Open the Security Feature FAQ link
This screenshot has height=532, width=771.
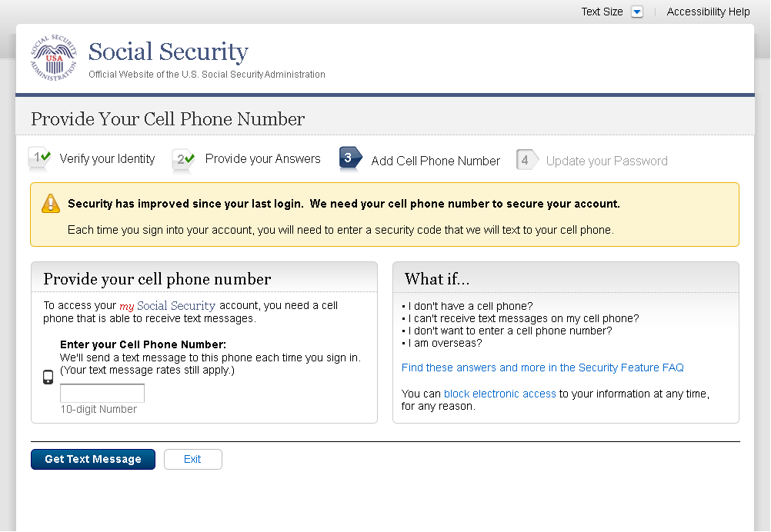[542, 367]
